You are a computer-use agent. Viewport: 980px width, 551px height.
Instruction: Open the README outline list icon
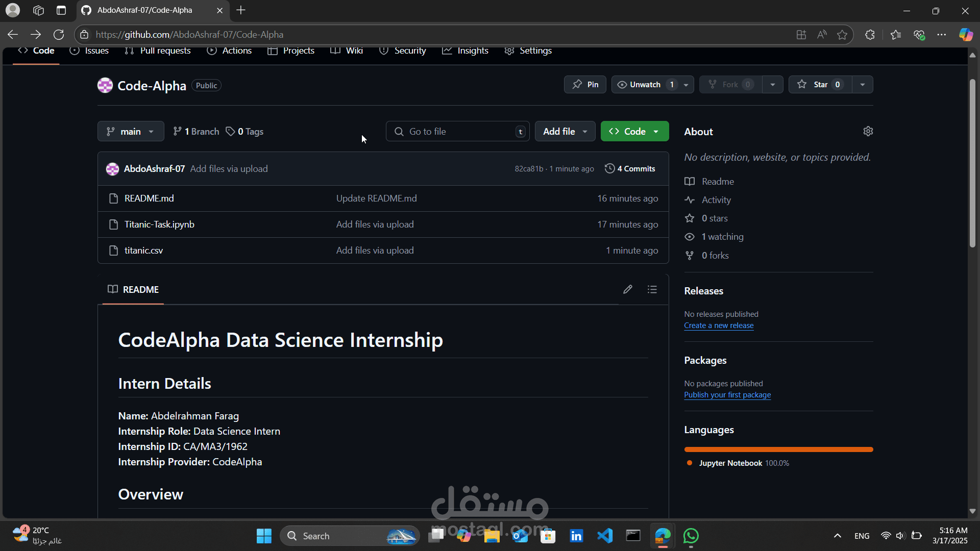[652, 289]
